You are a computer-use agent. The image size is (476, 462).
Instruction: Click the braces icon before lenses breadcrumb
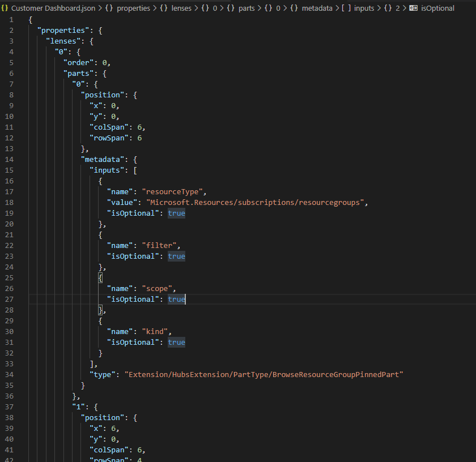(164, 8)
